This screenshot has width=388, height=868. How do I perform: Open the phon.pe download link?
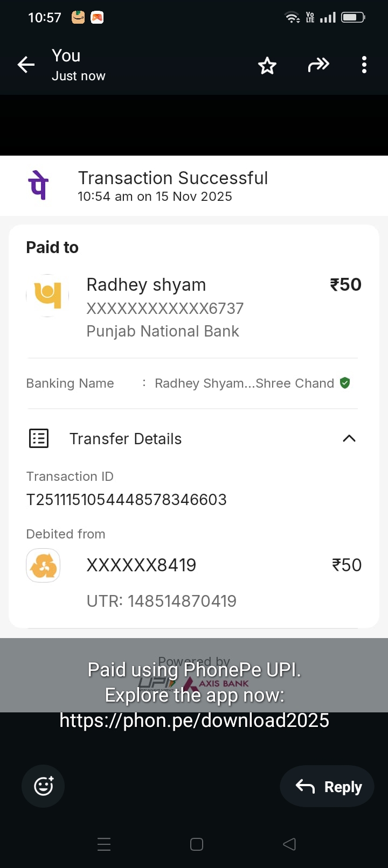(x=194, y=720)
